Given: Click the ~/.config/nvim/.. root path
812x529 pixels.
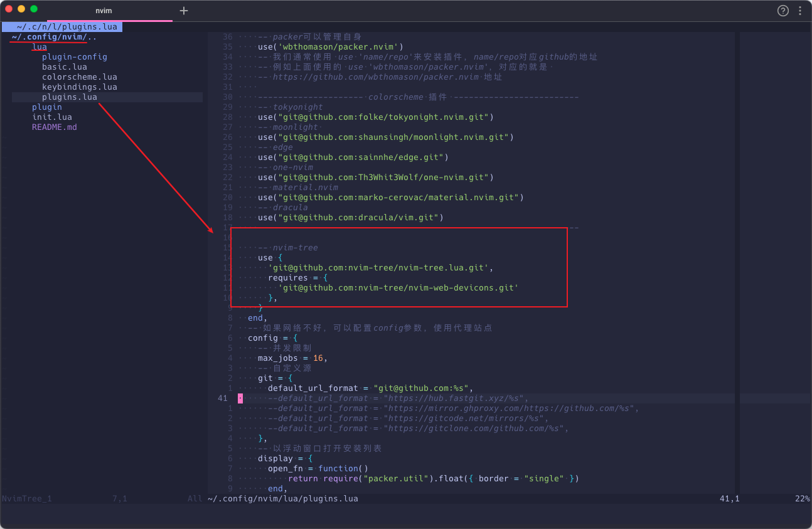Looking at the screenshot, I should click(x=54, y=37).
